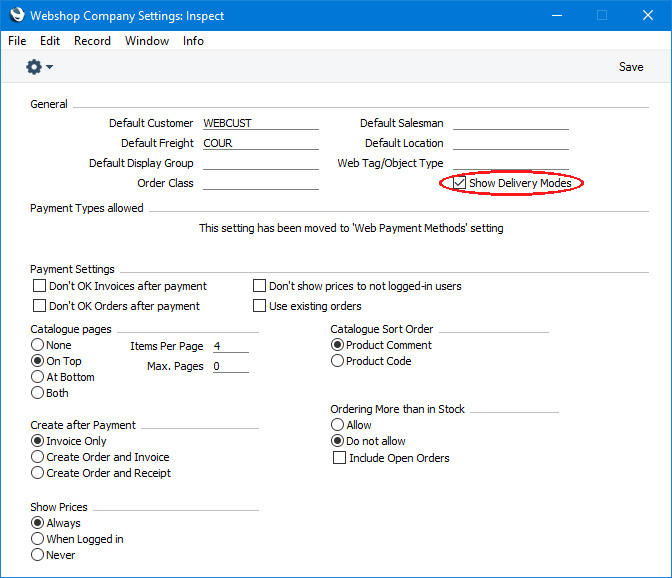
Task: Check Include Open Orders
Action: (339, 458)
